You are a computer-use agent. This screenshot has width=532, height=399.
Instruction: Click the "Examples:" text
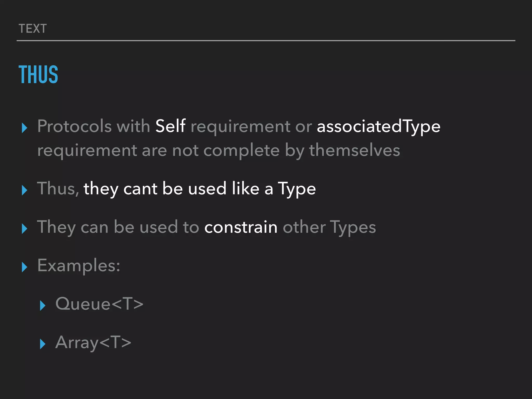(79, 265)
